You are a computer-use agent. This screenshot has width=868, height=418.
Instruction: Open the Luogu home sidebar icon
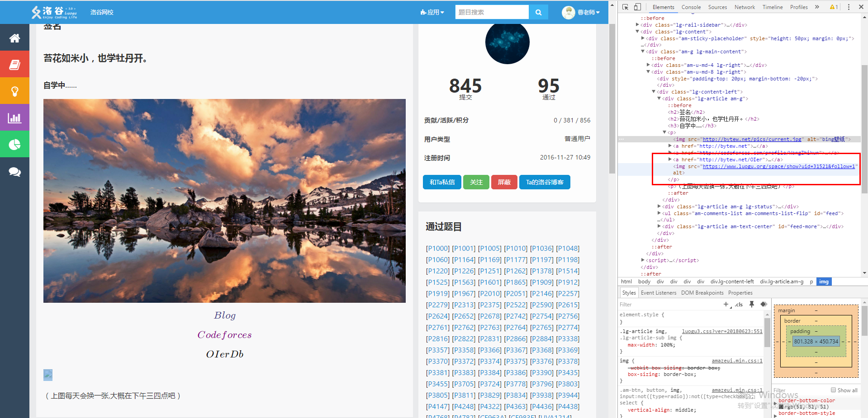tap(14, 38)
